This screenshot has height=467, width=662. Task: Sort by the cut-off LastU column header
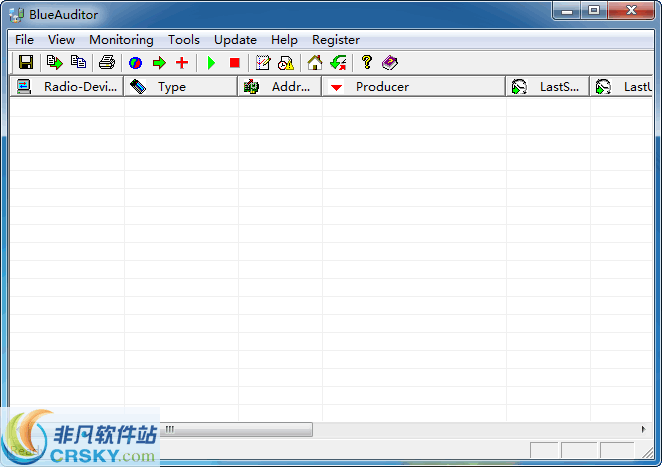[x=621, y=87]
